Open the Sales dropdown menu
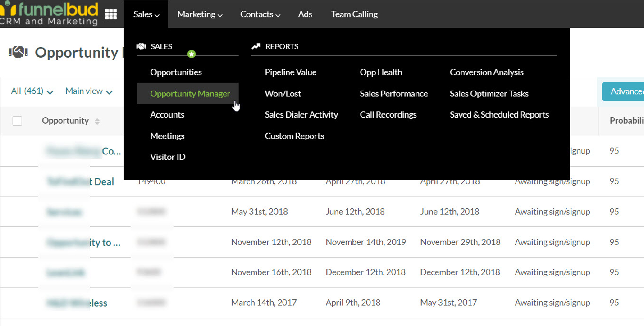 tap(146, 14)
